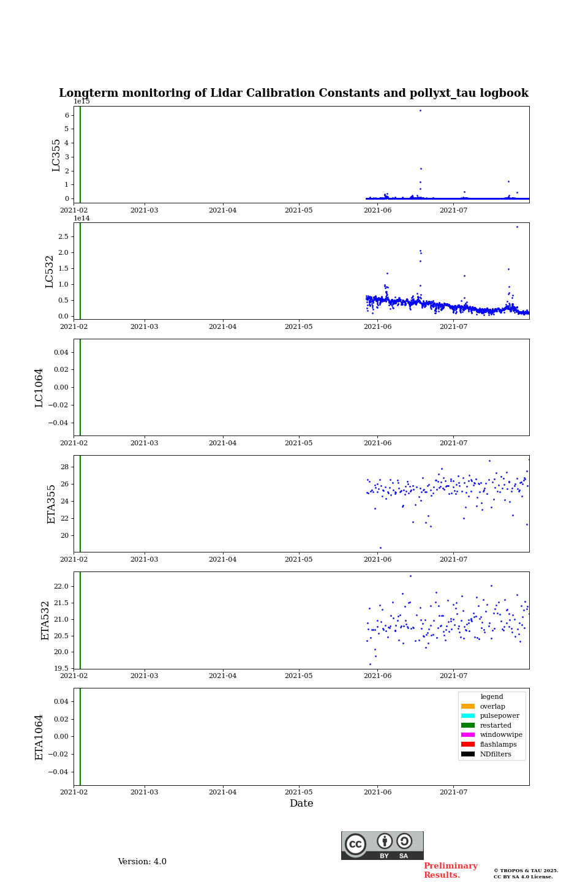
Task: Click the 'overlap' legend label
Action: 492,706
